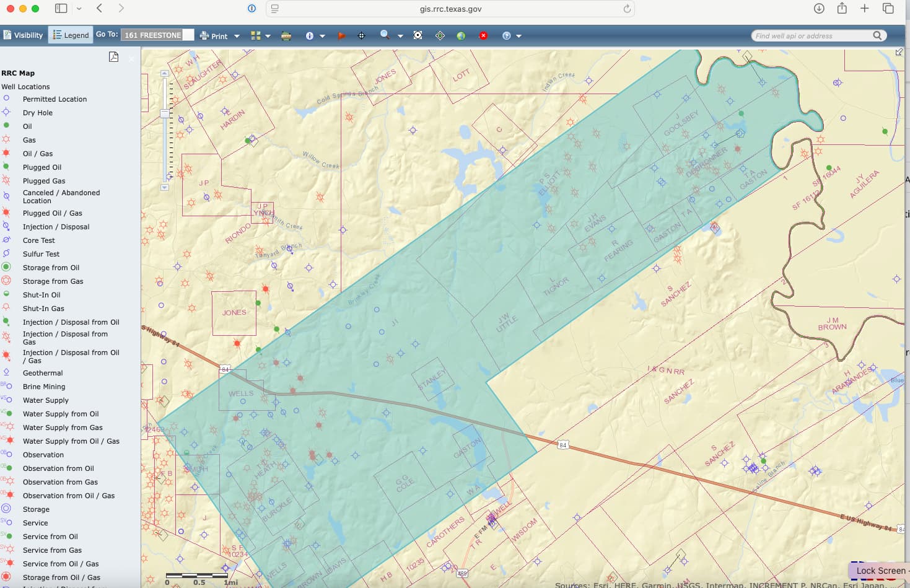Open the help question mark menu
The width and height of the screenshot is (910, 588).
(507, 36)
